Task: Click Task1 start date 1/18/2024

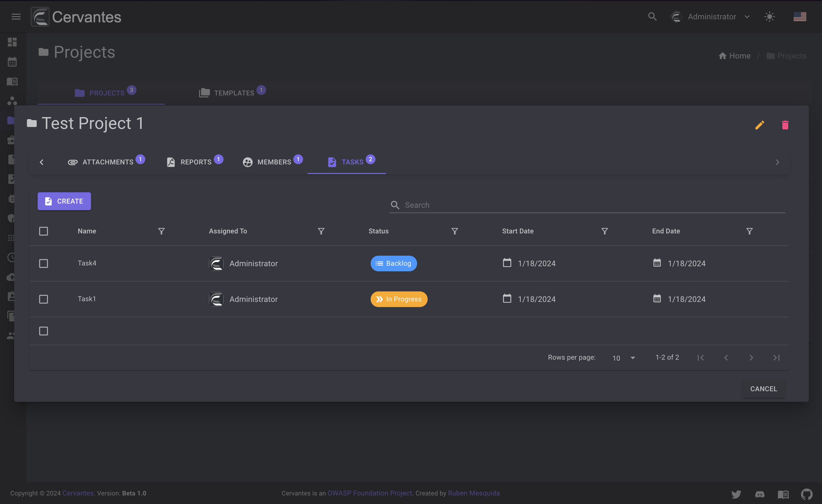Action: click(x=537, y=299)
